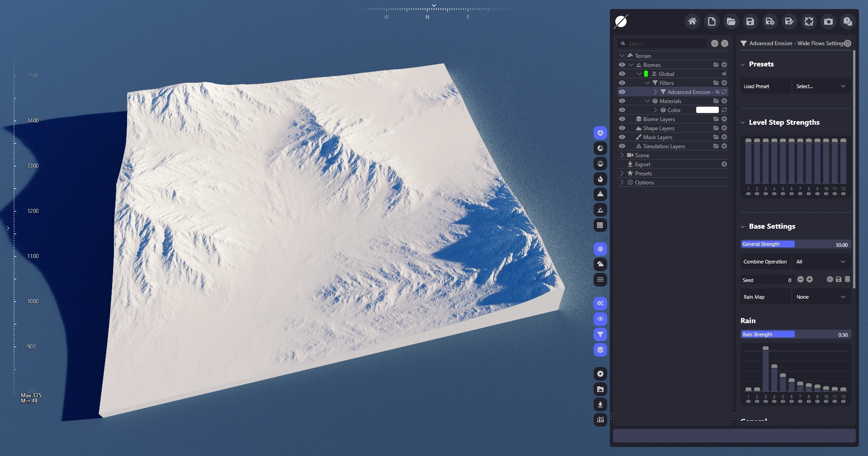Screen dimensions: 868x456
Task: Click the clouds icon in viewport toolbar
Action: click(x=600, y=264)
